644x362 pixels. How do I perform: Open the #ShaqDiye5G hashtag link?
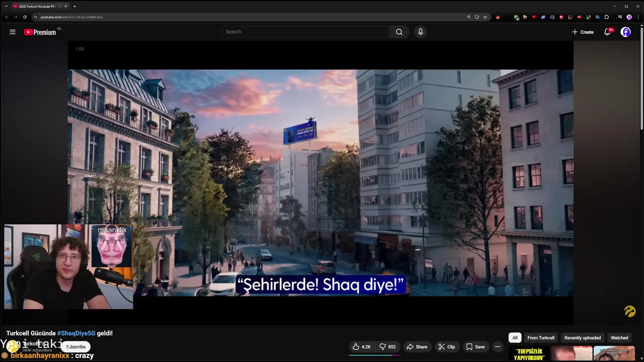[x=76, y=333]
